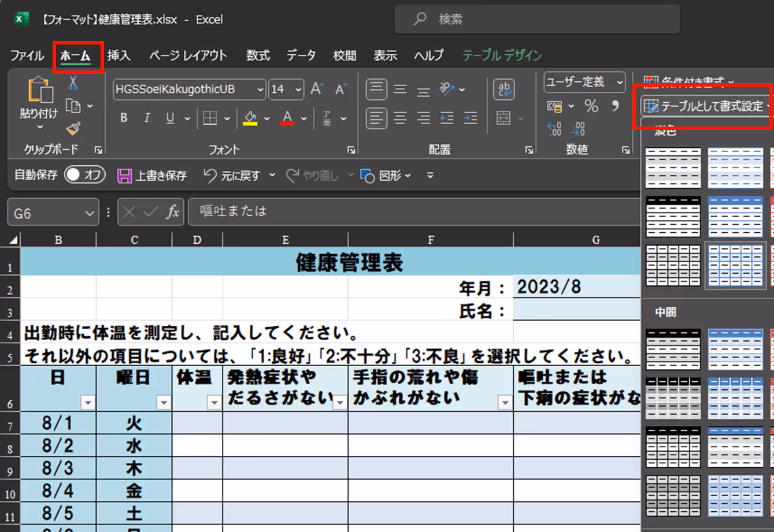Toggle bold formatting with the B icon

[x=124, y=118]
